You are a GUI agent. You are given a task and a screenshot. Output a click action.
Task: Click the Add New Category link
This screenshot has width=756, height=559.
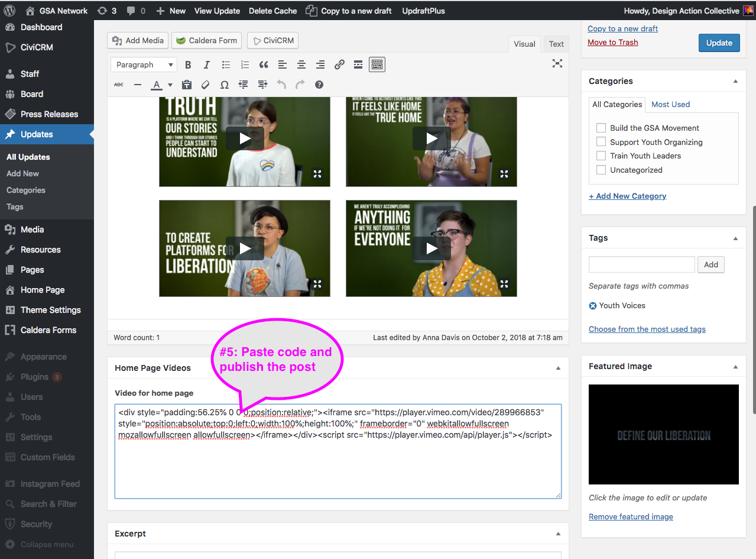628,196
